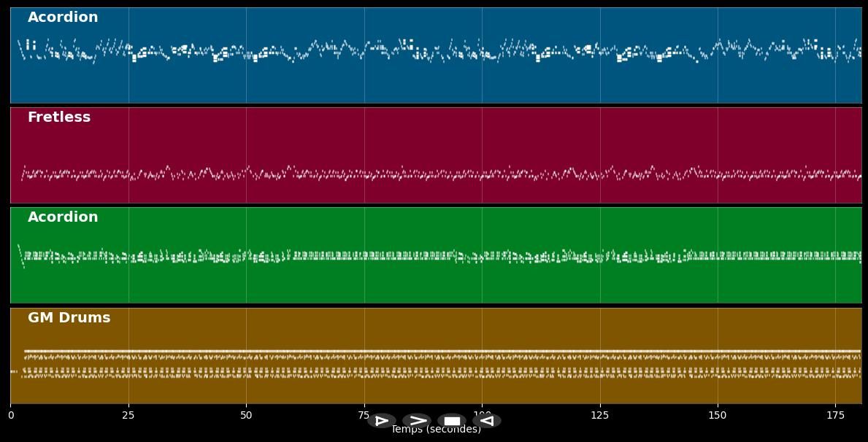
Task: Click the left-pointing triangle playback button
Action: [x=487, y=421]
